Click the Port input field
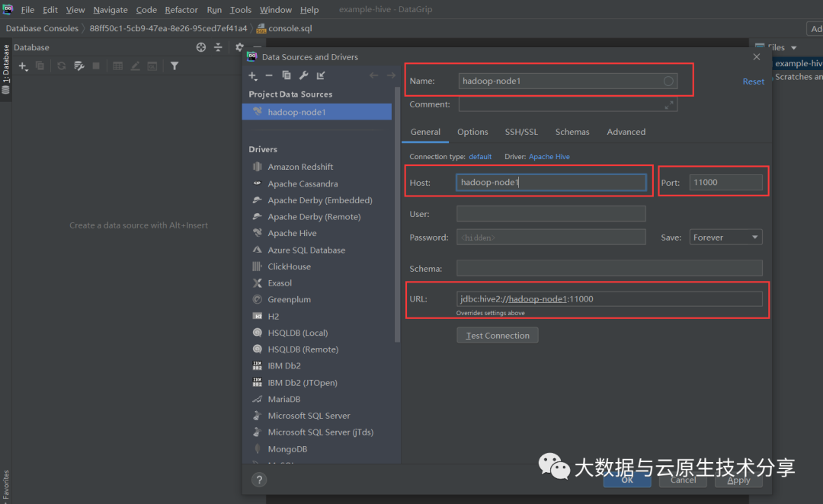 [x=726, y=182]
